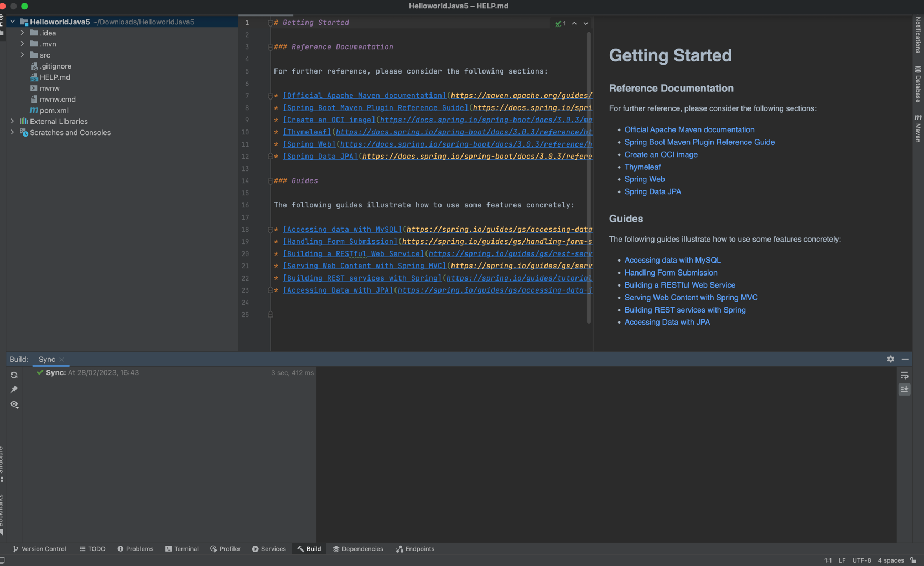Image resolution: width=924 pixels, height=566 pixels.
Task: Open Build panel settings gear
Action: pyautogui.click(x=890, y=359)
